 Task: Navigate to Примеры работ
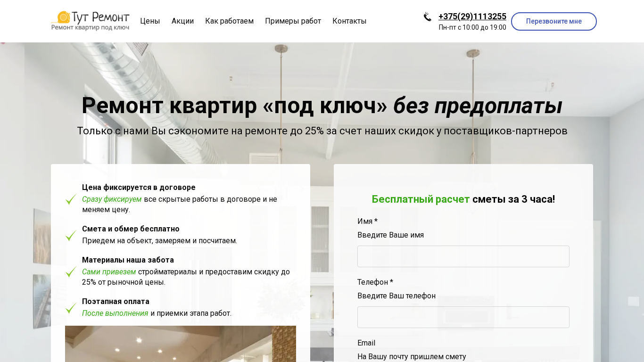(x=293, y=21)
